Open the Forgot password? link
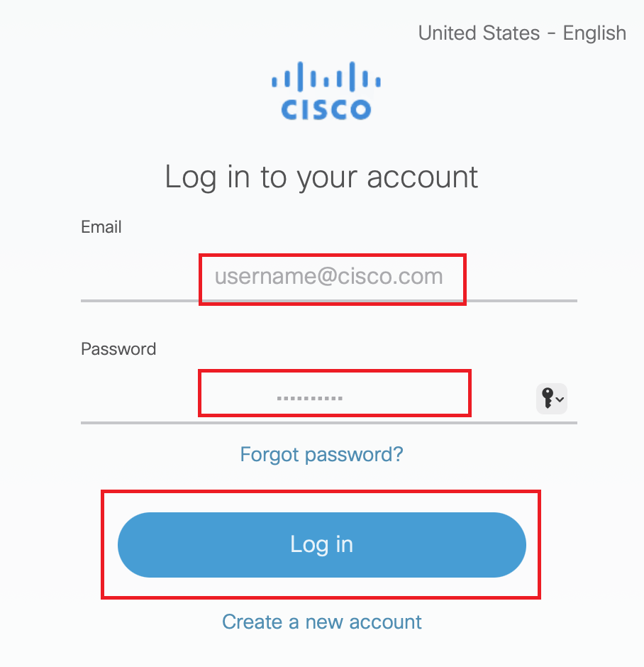The image size is (644, 667). click(x=321, y=454)
